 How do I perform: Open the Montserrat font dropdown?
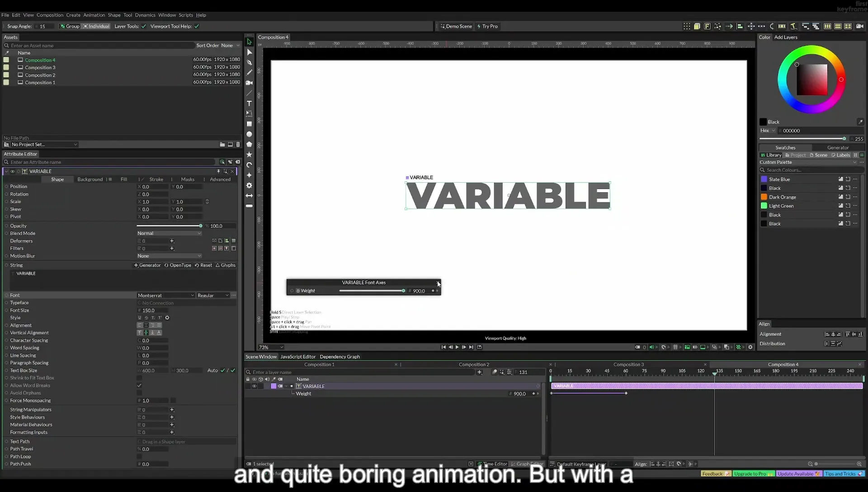click(x=166, y=295)
